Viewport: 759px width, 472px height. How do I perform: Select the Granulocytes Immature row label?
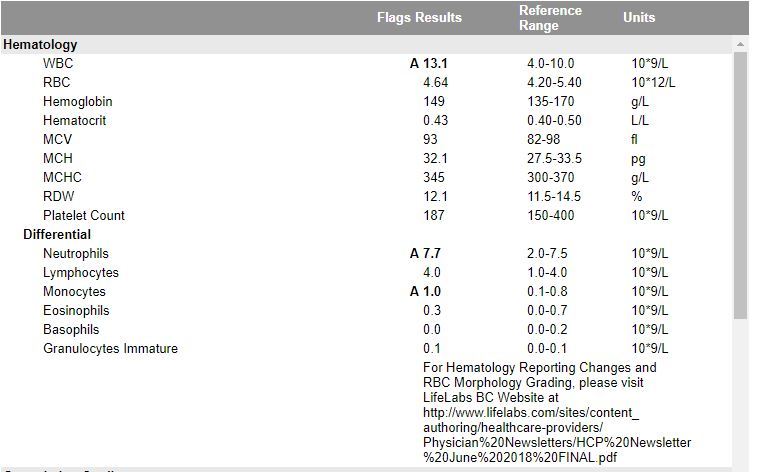pos(110,349)
